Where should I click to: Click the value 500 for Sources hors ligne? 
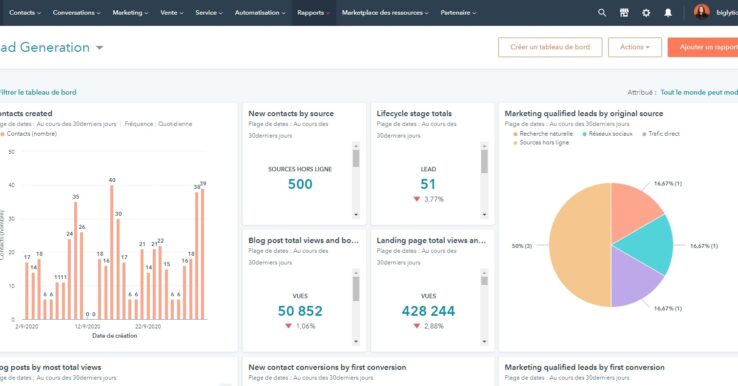(x=300, y=184)
